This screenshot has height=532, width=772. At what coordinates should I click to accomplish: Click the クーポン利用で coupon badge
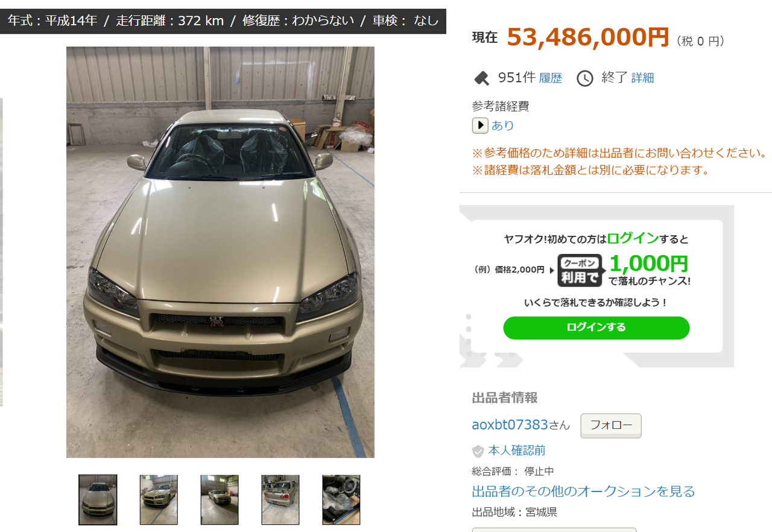pyautogui.click(x=580, y=270)
